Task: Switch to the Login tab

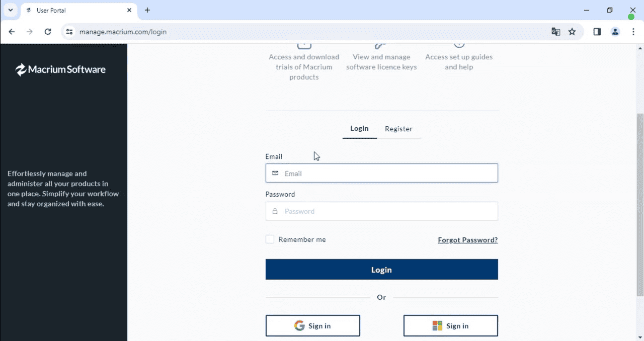Action: [360, 129]
